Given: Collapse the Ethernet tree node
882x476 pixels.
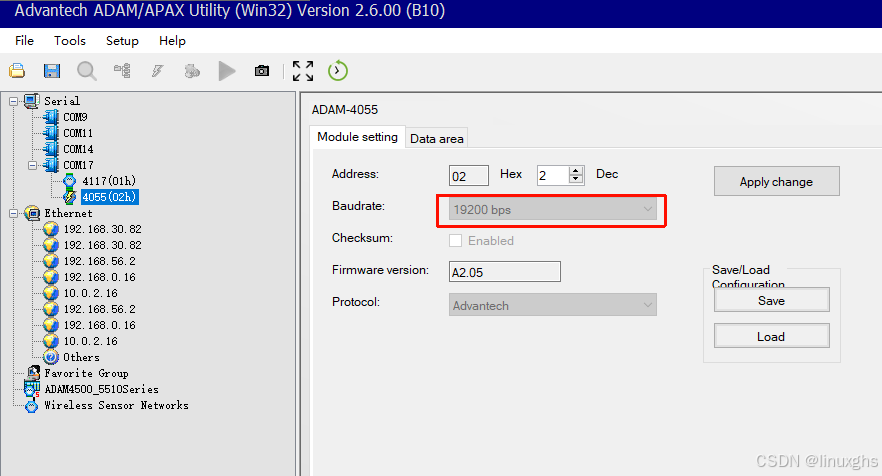Looking at the screenshot, I should tap(14, 214).
